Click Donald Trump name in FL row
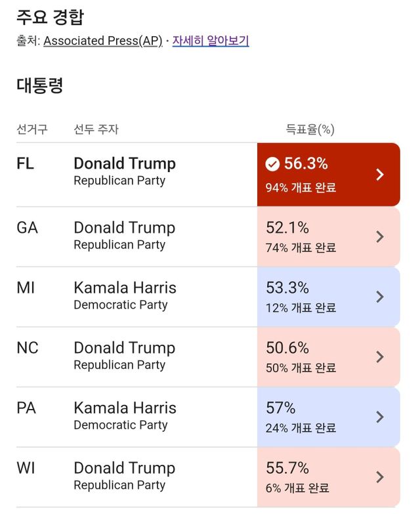 click(125, 163)
